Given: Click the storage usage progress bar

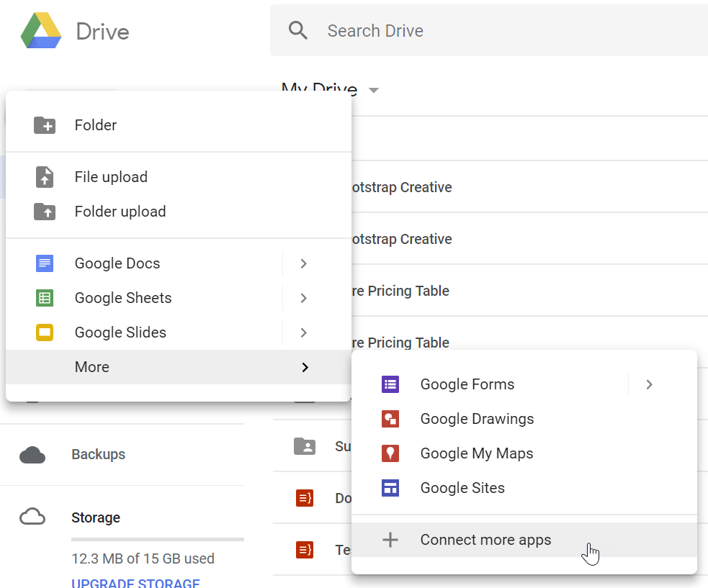Looking at the screenshot, I should 158,539.
